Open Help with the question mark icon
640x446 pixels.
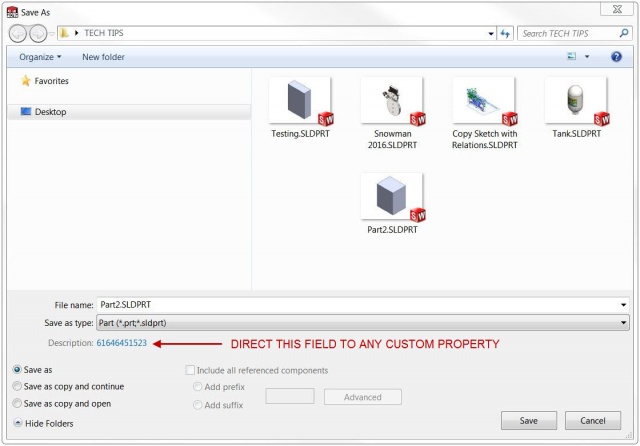click(616, 57)
